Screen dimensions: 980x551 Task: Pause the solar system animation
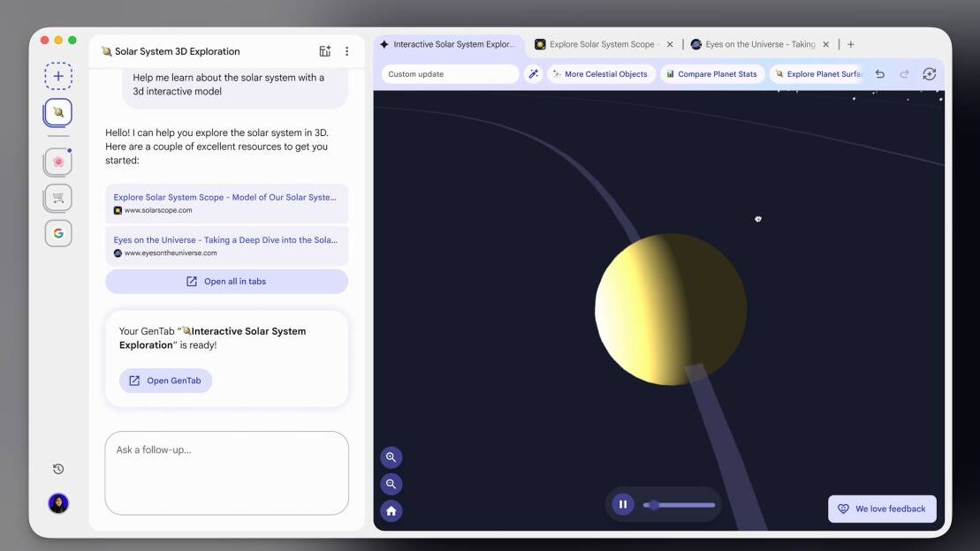pos(623,504)
